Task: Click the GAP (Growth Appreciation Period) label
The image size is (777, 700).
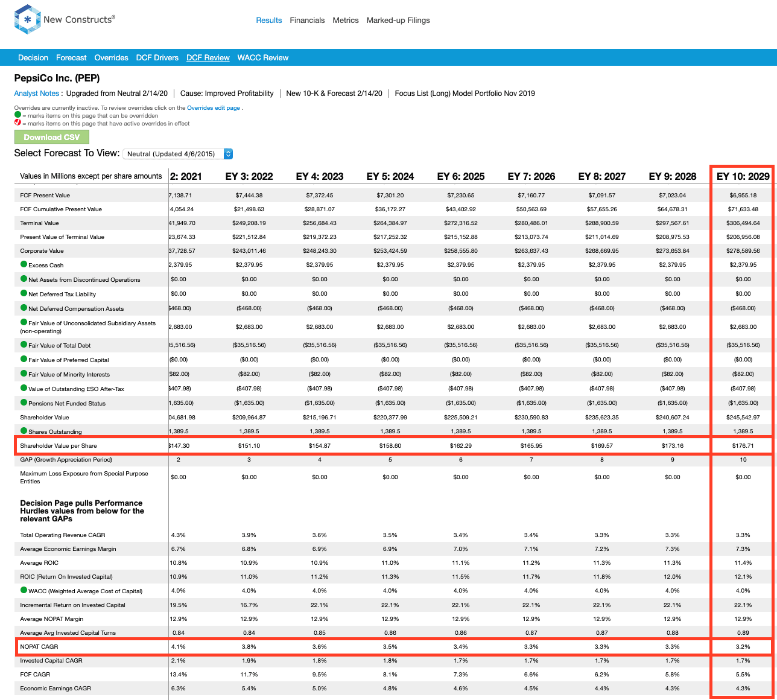Action: [66, 460]
